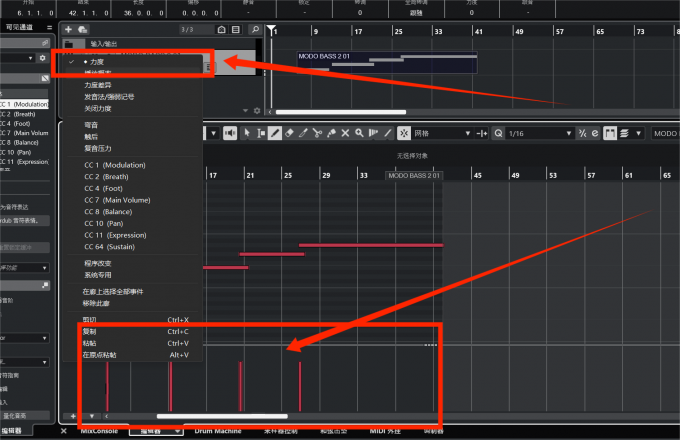Viewport: 680px width, 440px height.
Task: Toggle Snap to Zero Crossings icon
Action: (482, 133)
